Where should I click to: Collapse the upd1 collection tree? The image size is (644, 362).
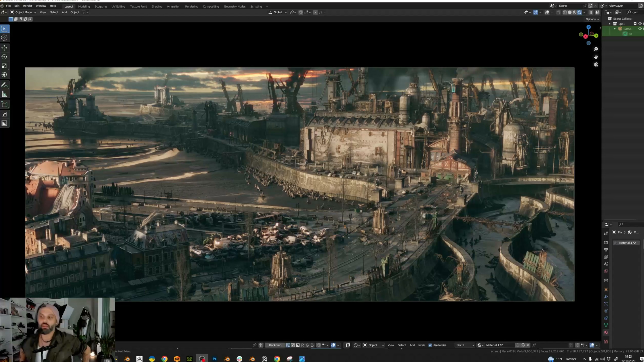click(x=610, y=24)
